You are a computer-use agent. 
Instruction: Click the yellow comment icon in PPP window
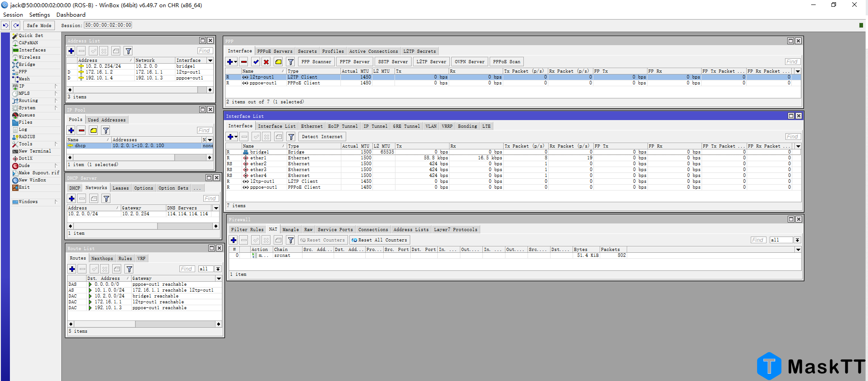click(x=278, y=62)
